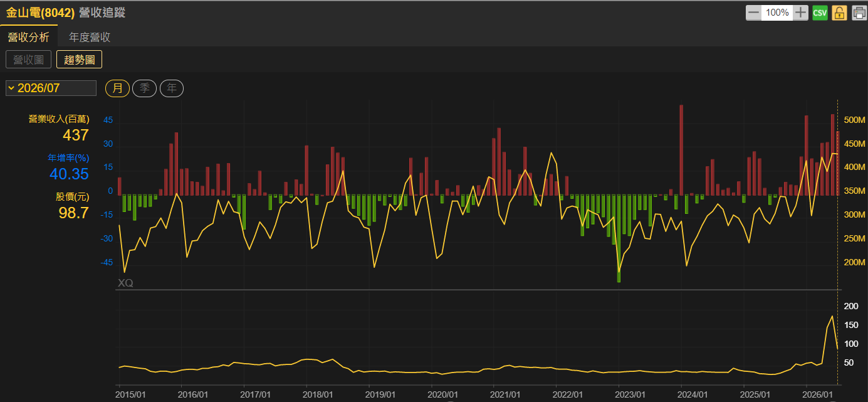
Task: Click the 150 price axis label
Action: pyautogui.click(x=851, y=325)
